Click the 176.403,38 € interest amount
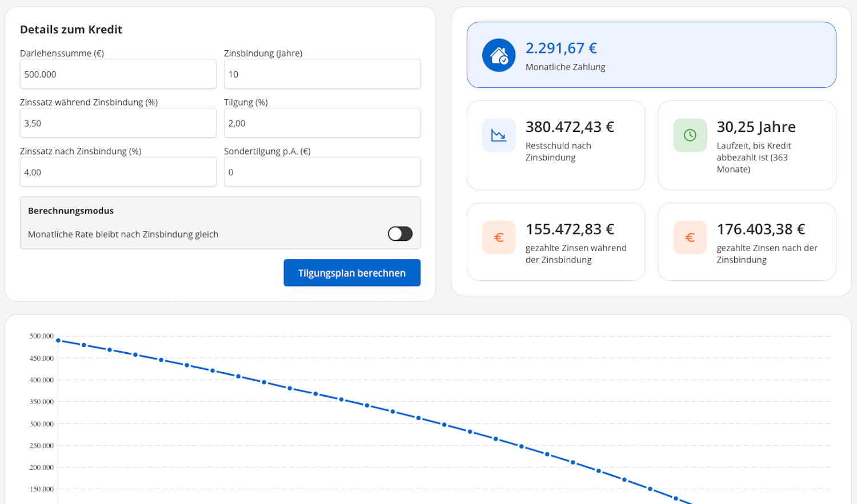Image resolution: width=857 pixels, height=504 pixels. pyautogui.click(x=760, y=229)
